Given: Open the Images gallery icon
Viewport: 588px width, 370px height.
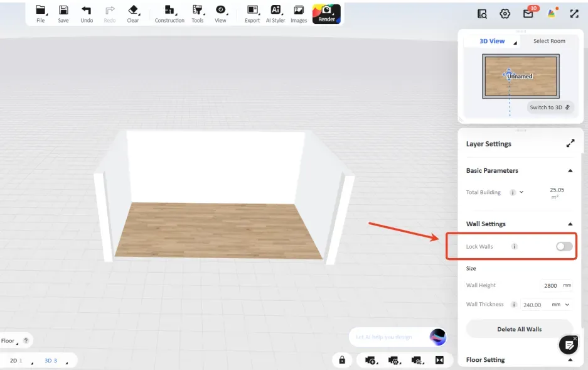Looking at the screenshot, I should 299,13.
